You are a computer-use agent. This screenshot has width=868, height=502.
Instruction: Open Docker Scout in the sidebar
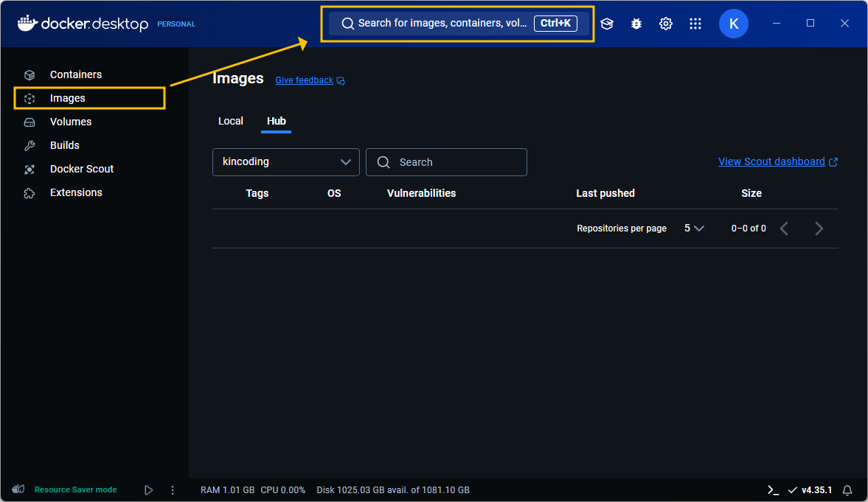point(82,169)
